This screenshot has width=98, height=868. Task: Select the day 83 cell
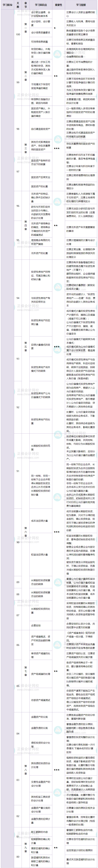click(18, 780)
